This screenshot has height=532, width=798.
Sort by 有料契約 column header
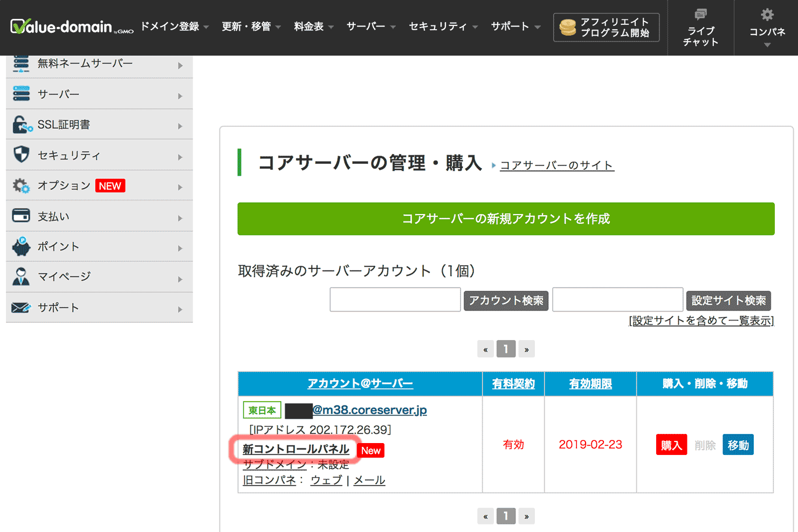coord(513,384)
